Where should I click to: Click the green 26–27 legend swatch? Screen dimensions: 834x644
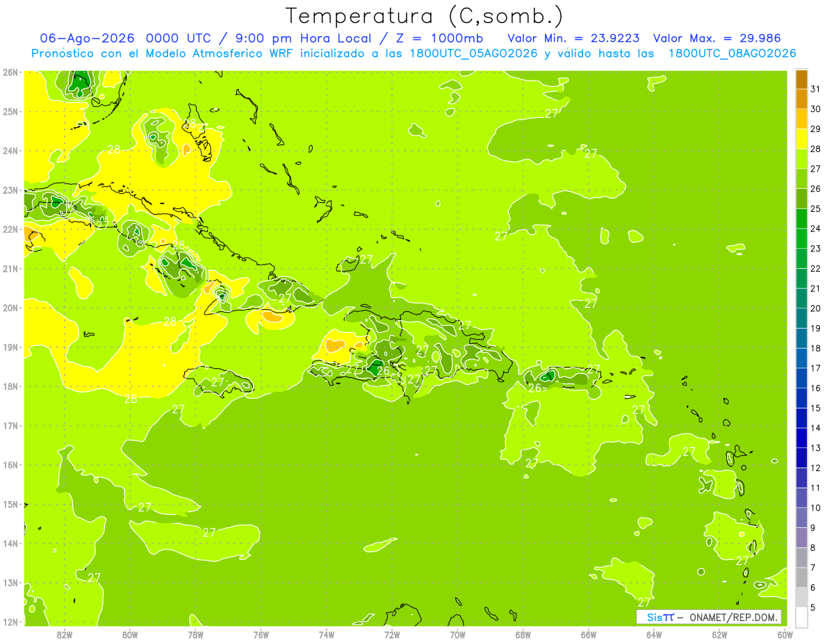801,179
